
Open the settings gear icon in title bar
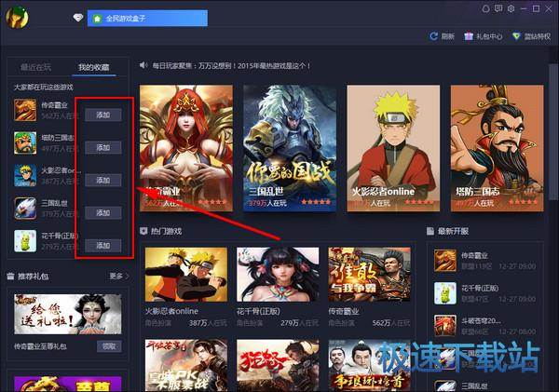(x=511, y=9)
